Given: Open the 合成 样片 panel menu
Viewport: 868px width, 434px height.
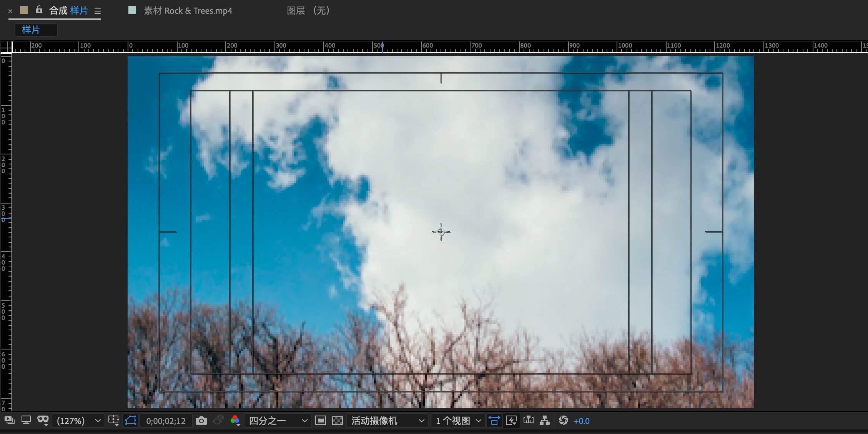Looking at the screenshot, I should pyautogui.click(x=98, y=11).
